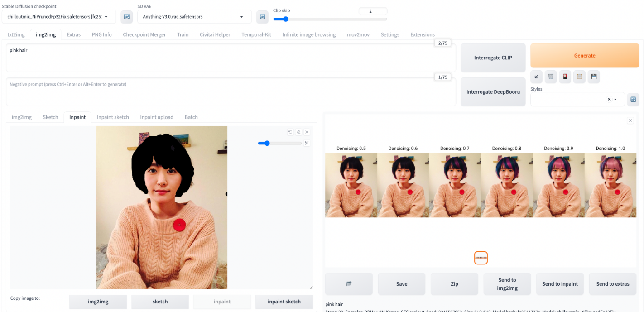Click Send to img2img
Screen dimensions: 644x312
tap(507, 284)
